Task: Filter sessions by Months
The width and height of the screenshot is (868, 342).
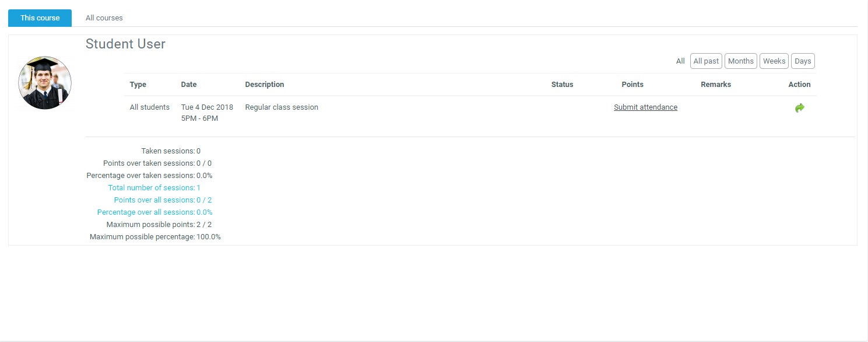Action: [740, 61]
